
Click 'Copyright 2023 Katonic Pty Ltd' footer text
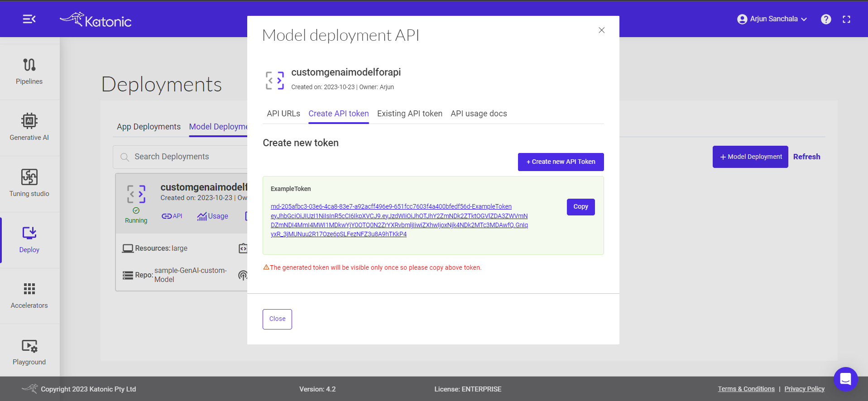pyautogui.click(x=88, y=389)
